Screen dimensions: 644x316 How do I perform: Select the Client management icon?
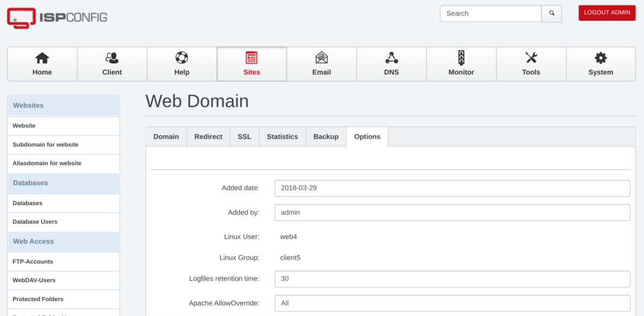112,59
